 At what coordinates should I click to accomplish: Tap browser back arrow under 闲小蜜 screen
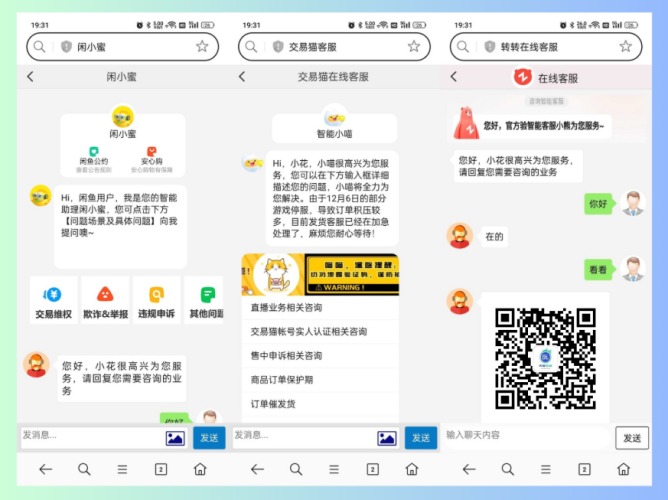point(46,469)
